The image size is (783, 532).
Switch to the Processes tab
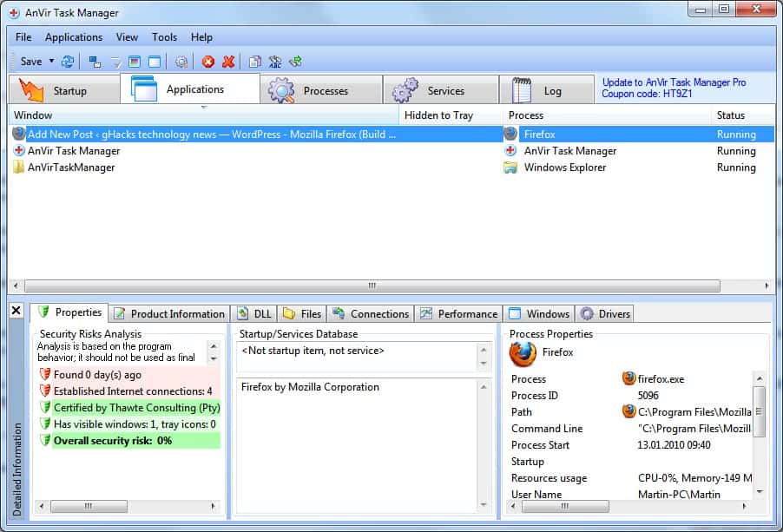(321, 90)
